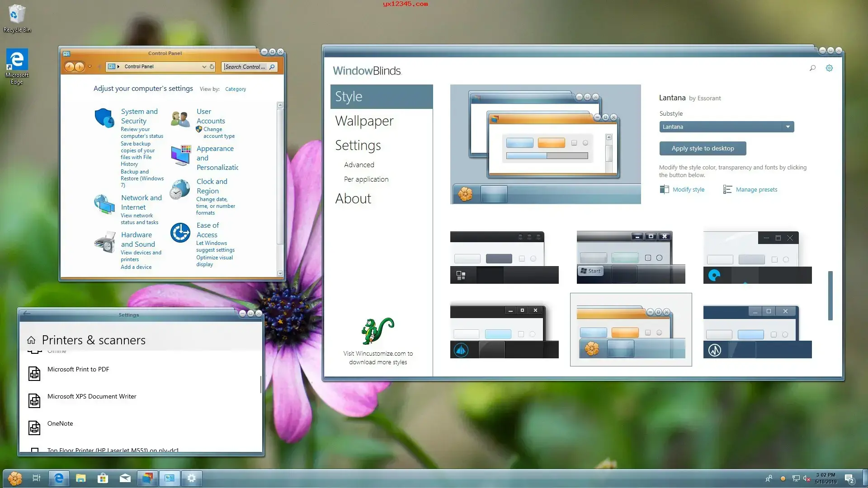868x488 pixels.
Task: Change View by Category dropdown
Action: [236, 89]
